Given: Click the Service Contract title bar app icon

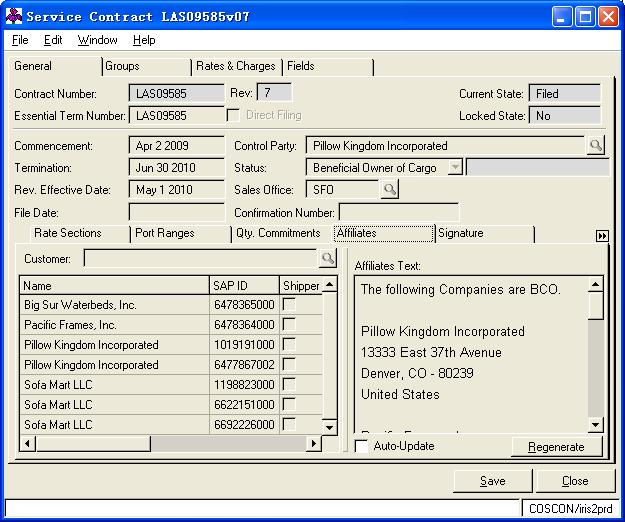Looking at the screenshot, I should coord(14,16).
